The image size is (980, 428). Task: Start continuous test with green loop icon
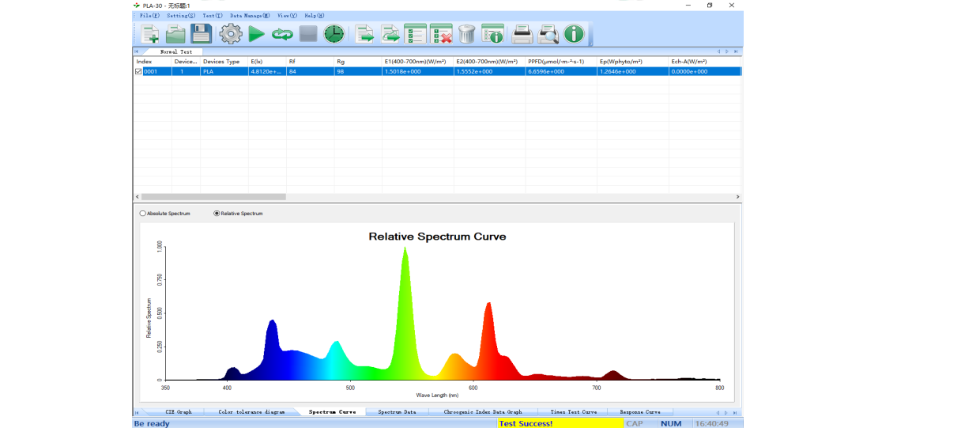[x=282, y=34]
